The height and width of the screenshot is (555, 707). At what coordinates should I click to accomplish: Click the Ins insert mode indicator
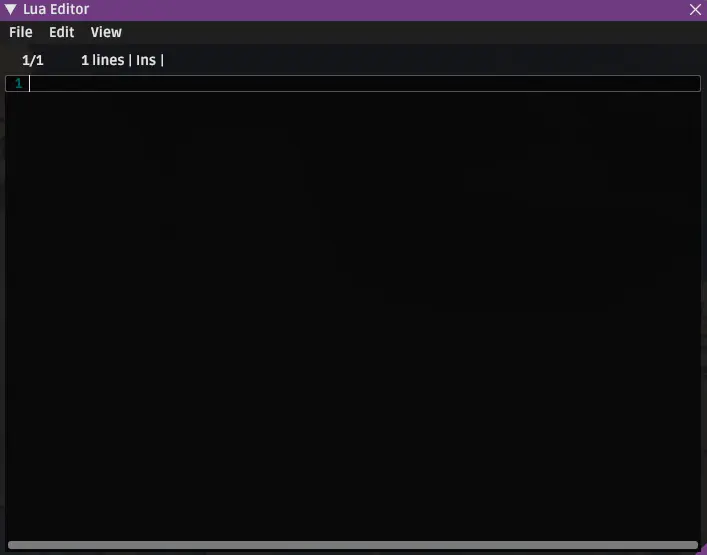[x=146, y=60]
